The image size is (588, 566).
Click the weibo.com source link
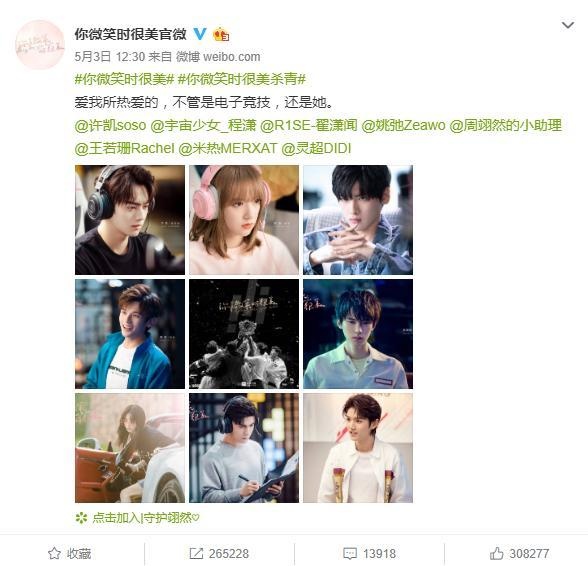click(232, 57)
